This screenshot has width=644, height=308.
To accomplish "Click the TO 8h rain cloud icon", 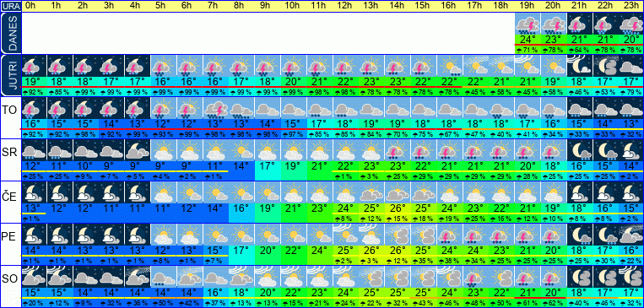I will pos(241,108).
